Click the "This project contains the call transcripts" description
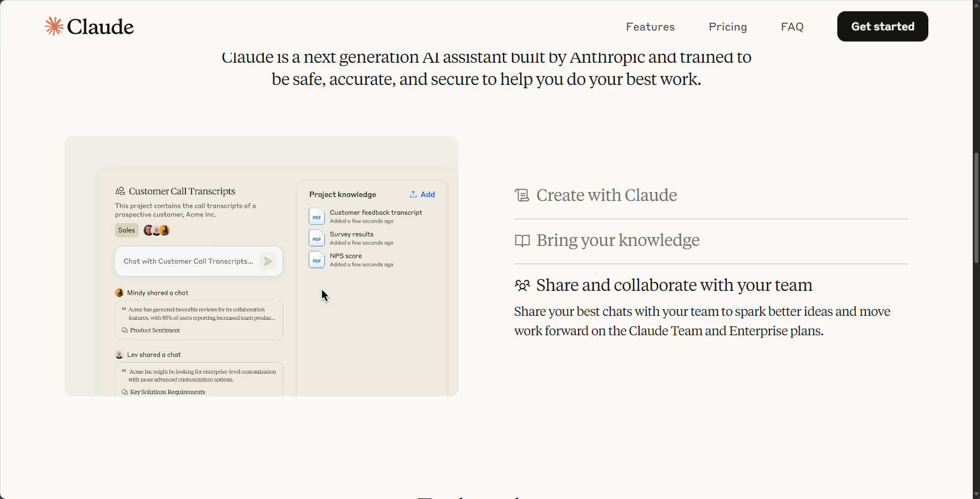The image size is (980, 499). [x=185, y=210]
